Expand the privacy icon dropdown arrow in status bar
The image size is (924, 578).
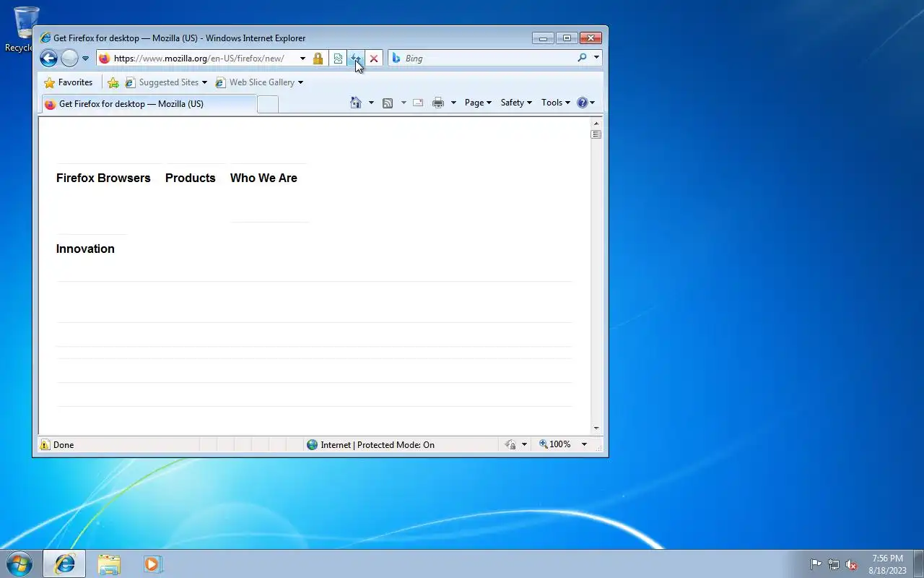pyautogui.click(x=525, y=445)
